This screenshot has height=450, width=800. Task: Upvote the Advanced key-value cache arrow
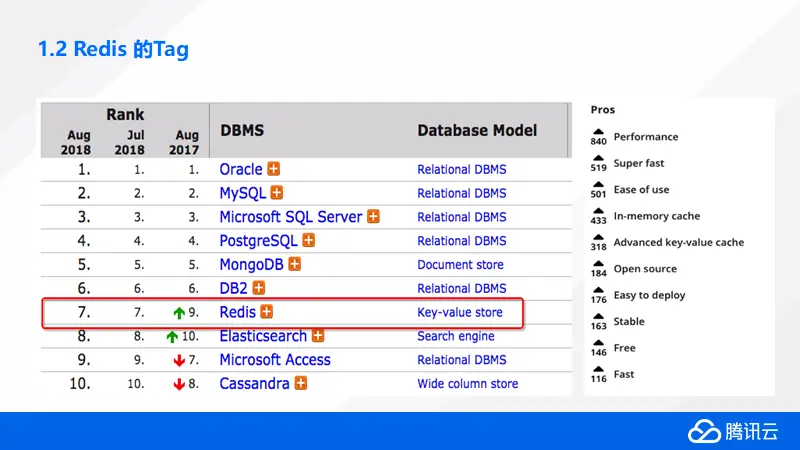coord(598,237)
